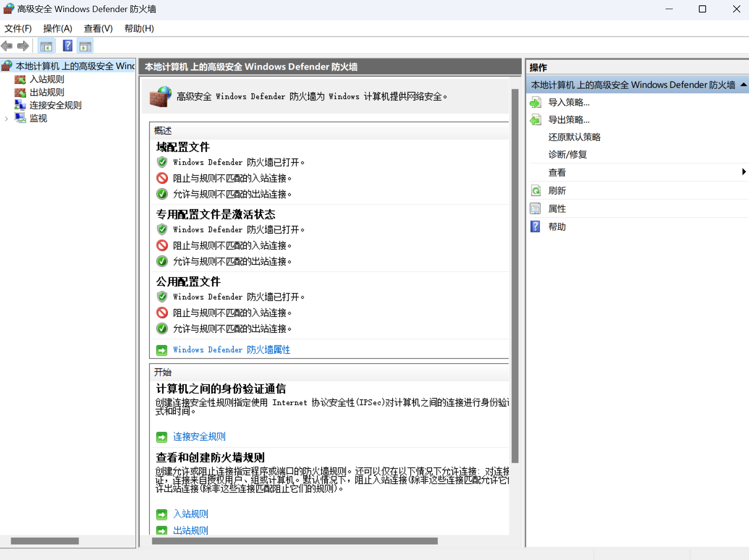Viewport: 749px width, 560px height.
Task: Click 帮助 text in the actions pane
Action: (557, 227)
